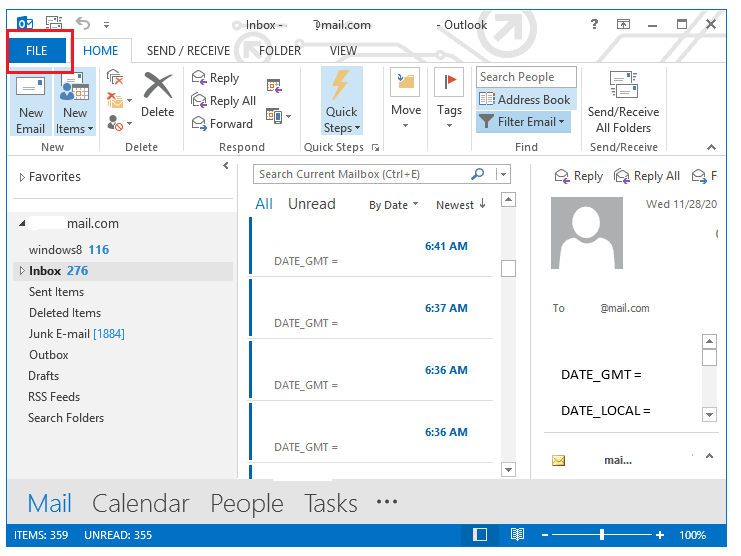Open the Move dropdown

[406, 99]
